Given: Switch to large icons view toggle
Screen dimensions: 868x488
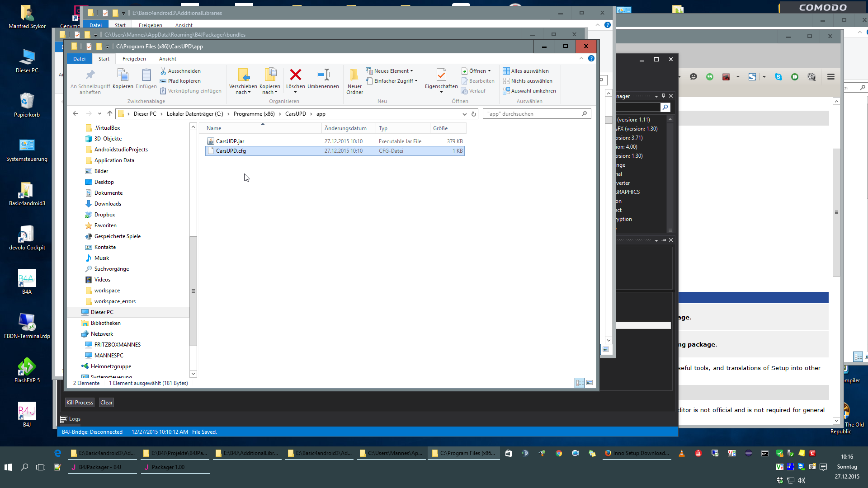Looking at the screenshot, I should [x=590, y=383].
